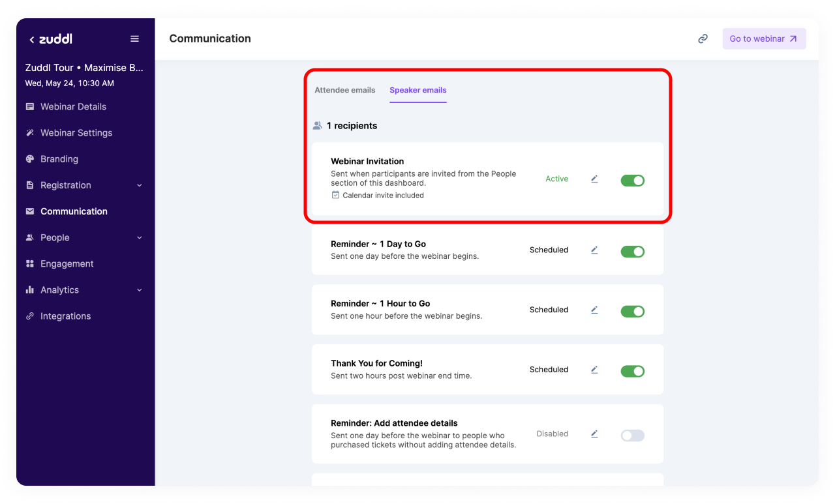Switch to the Attendee emails tab

pyautogui.click(x=344, y=90)
